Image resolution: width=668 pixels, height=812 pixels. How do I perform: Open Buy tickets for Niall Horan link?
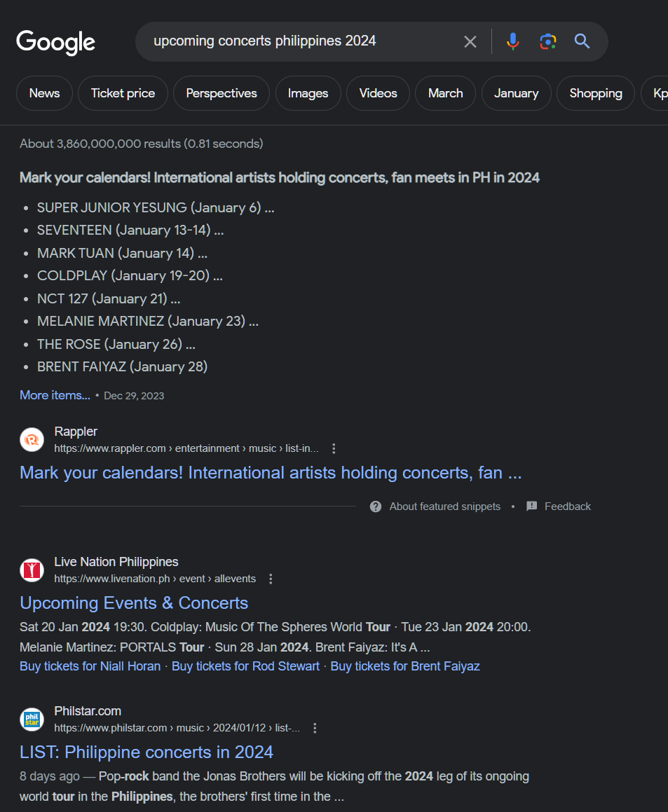90,666
